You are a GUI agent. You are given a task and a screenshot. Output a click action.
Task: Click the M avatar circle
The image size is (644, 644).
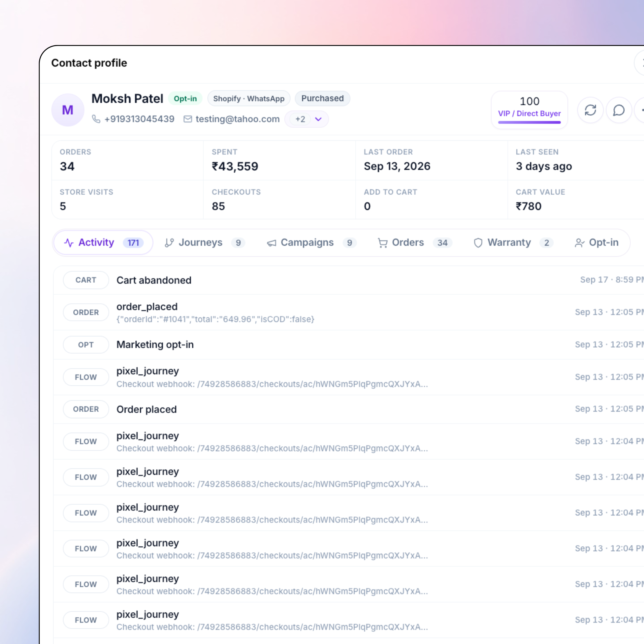(68, 110)
